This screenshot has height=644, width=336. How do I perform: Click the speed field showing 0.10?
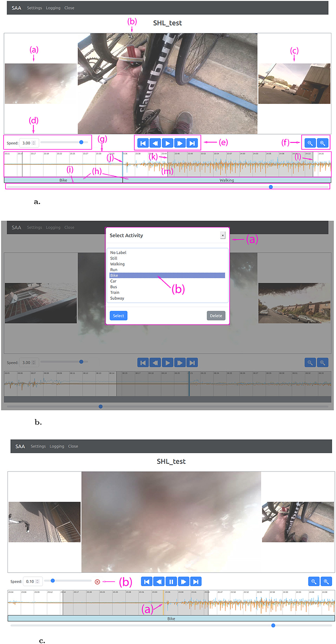(x=30, y=581)
